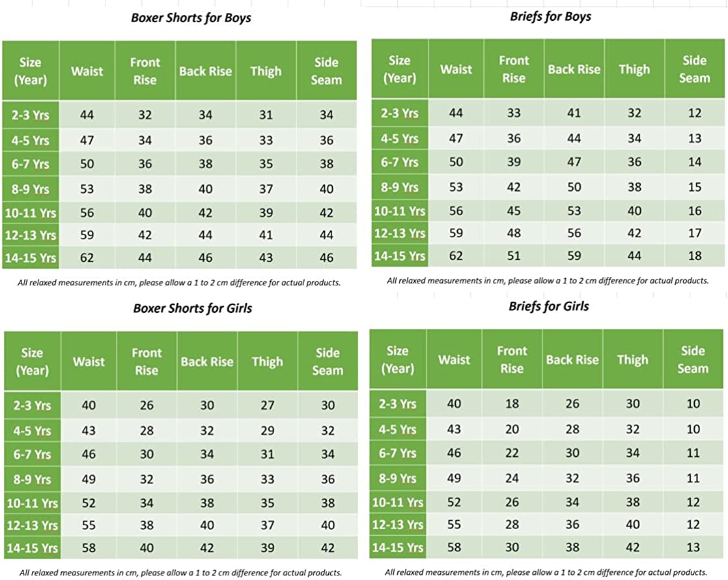Screen dimensions: 728x580
Task: Click waist value 62 in Boys Boxer Shorts
Action: (x=87, y=257)
